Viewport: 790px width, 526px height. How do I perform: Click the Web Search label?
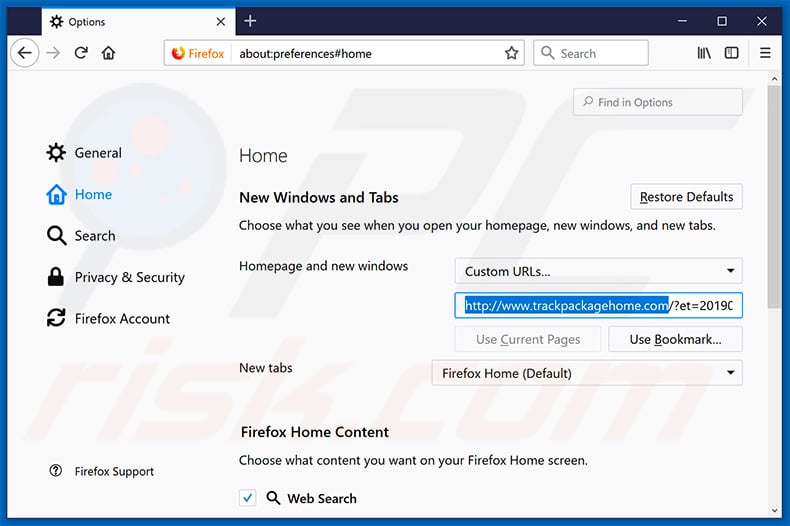point(321,498)
